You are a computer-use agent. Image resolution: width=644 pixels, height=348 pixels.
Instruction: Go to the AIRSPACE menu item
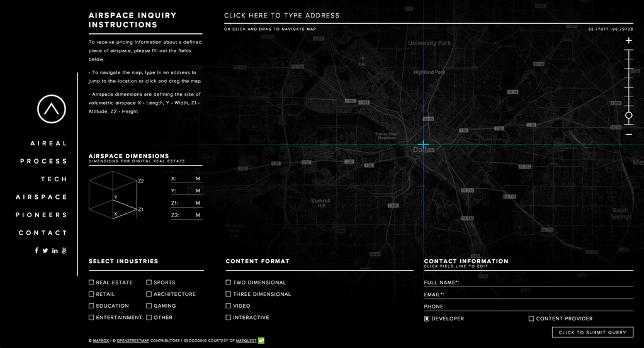point(42,197)
